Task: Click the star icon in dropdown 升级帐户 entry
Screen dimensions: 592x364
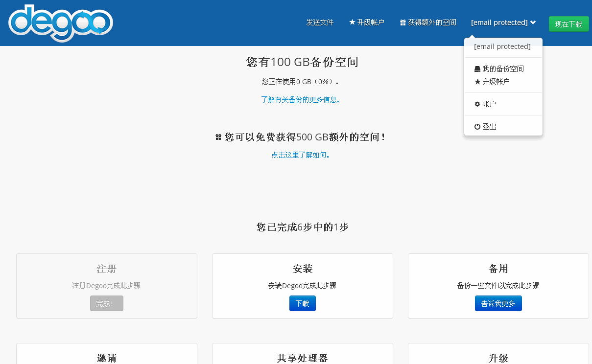Action: (477, 82)
